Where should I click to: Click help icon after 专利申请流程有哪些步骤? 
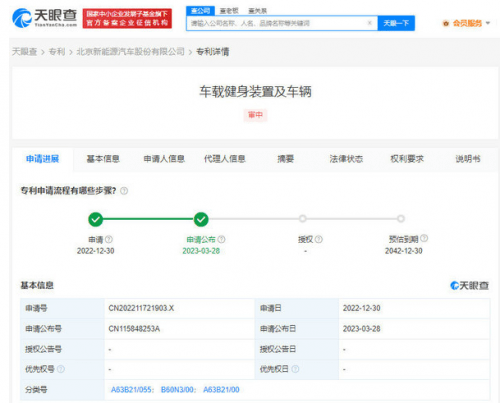124,191
